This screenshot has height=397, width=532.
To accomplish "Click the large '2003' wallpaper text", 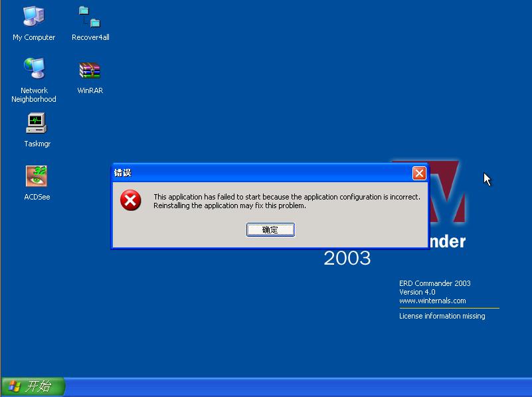I will [347, 258].
